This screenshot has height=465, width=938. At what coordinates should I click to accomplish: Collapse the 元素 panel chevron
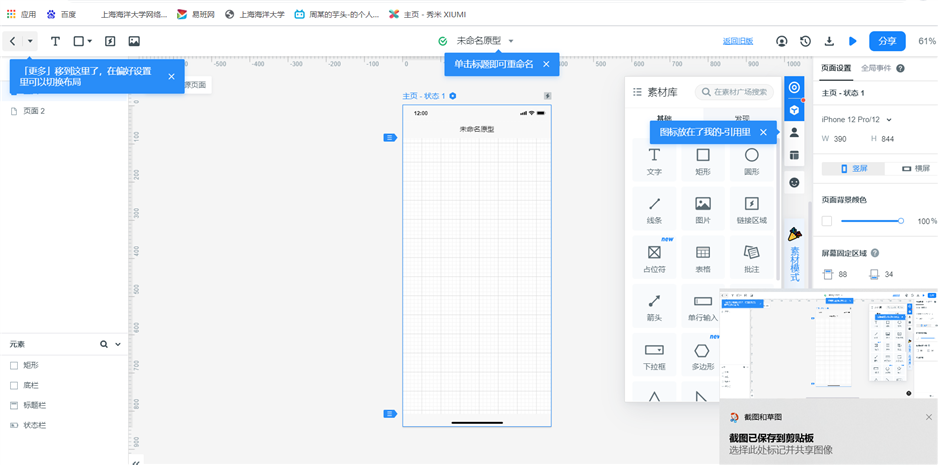pos(118,344)
